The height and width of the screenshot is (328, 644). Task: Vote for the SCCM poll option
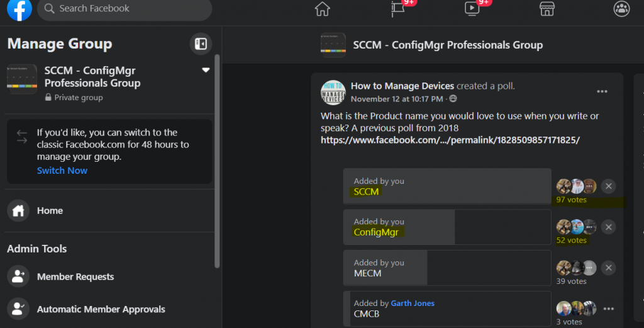coord(447,186)
